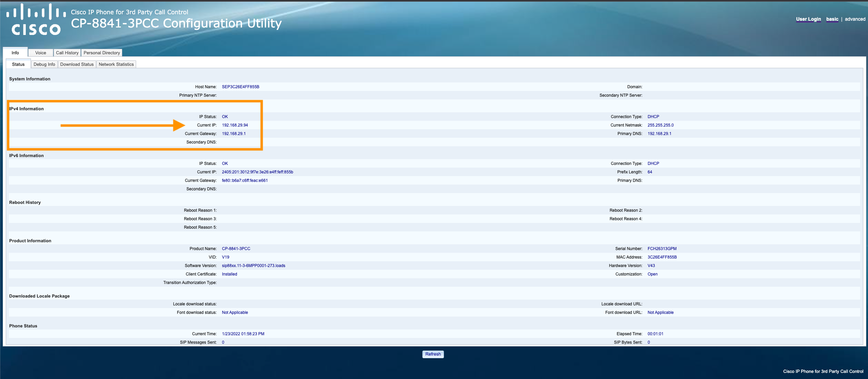
Task: Open the Debug Info sub-tab
Action: [44, 64]
